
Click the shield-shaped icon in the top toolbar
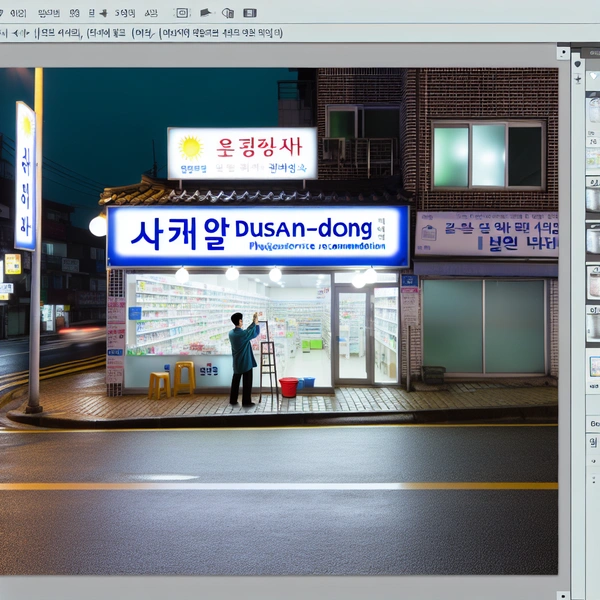[x=227, y=13]
